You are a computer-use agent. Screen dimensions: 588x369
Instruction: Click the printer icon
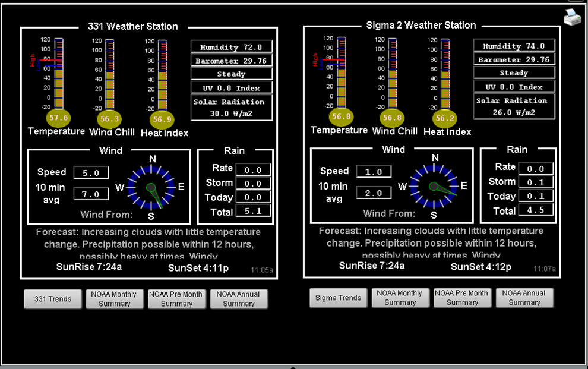(x=572, y=17)
